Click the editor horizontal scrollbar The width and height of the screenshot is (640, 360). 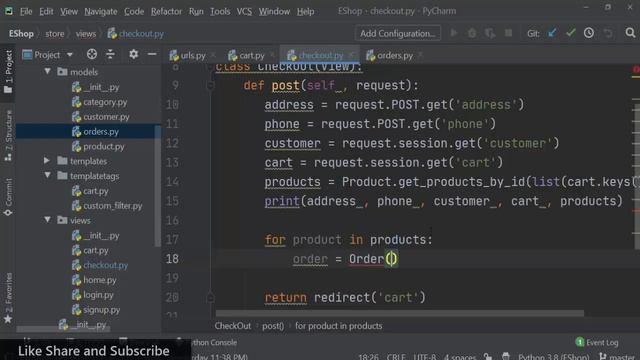(400, 313)
